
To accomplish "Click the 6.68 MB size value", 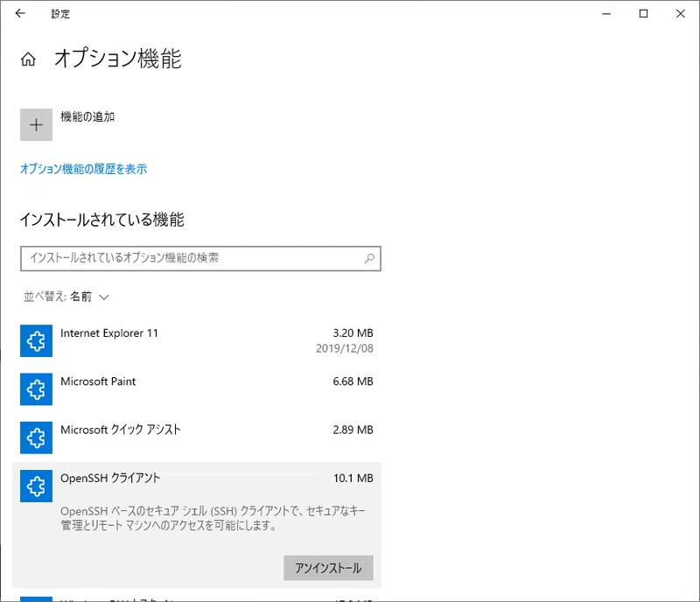I will click(353, 381).
